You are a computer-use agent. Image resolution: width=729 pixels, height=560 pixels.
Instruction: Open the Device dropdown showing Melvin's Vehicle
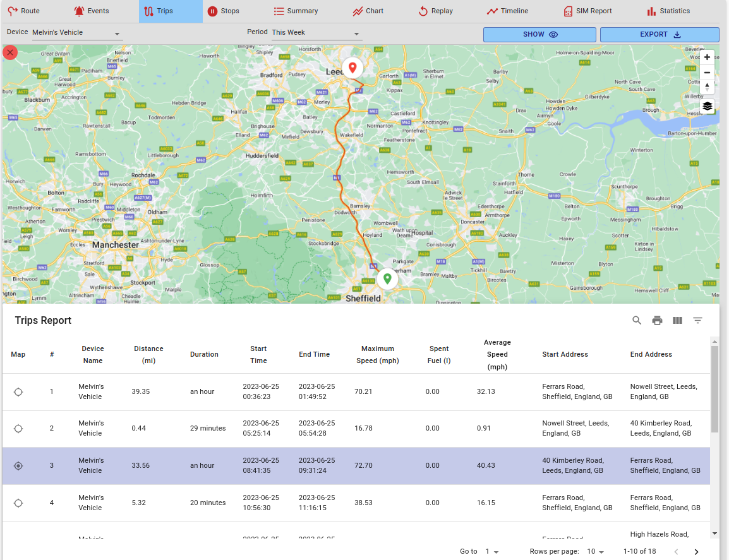(x=77, y=33)
